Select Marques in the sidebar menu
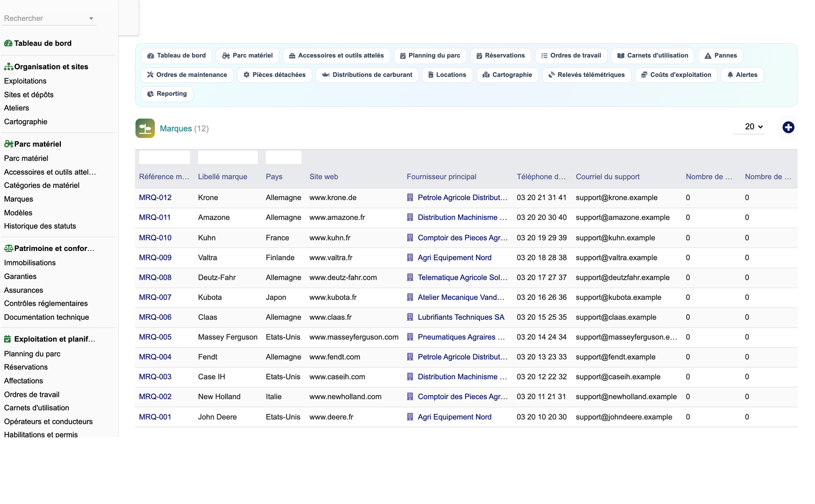Image resolution: width=815 pixels, height=504 pixels. point(19,199)
